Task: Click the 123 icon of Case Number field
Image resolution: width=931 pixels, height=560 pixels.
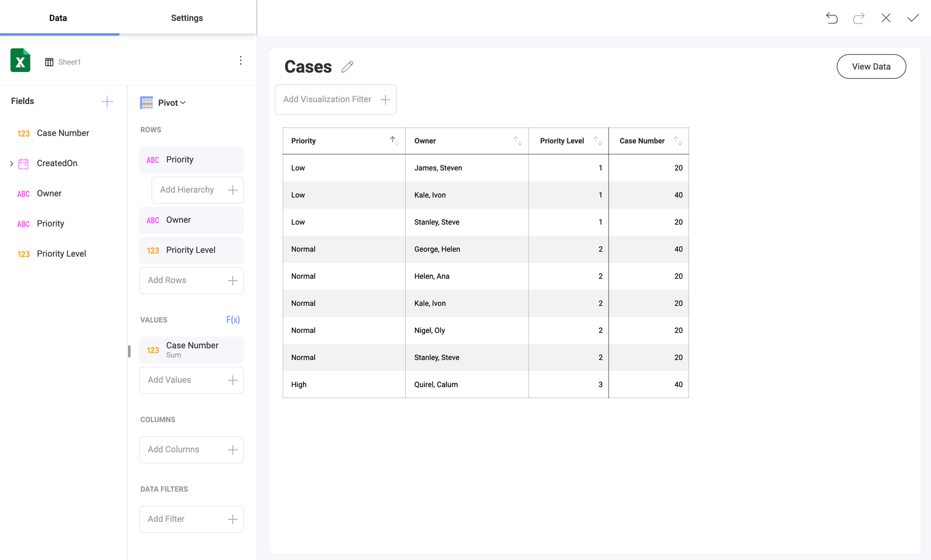Action: coord(23,134)
